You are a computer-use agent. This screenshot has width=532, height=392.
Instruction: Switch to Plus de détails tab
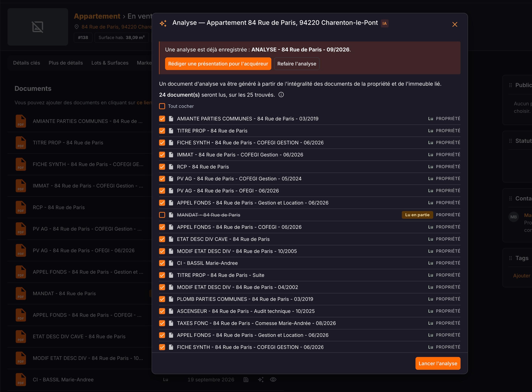coord(66,63)
